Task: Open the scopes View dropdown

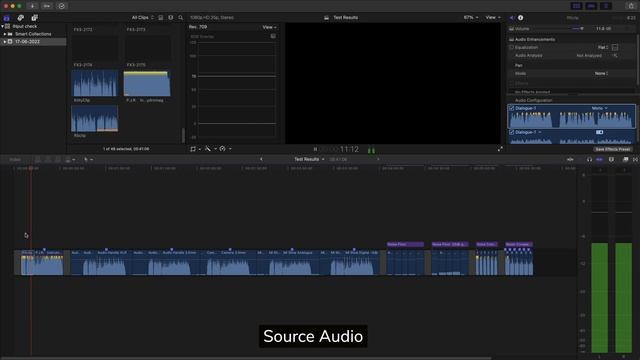Action: click(x=269, y=27)
